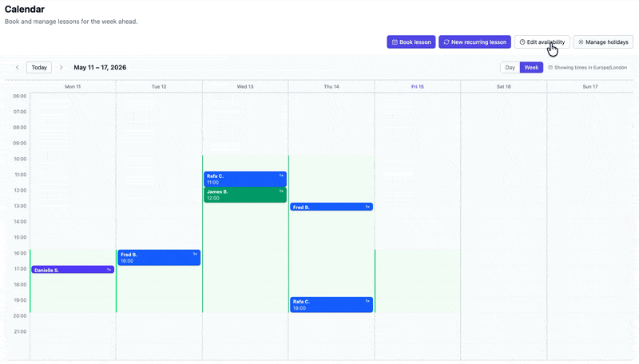Advance to next week with right chevron
Screen dimensions: 639x364
(62, 67)
